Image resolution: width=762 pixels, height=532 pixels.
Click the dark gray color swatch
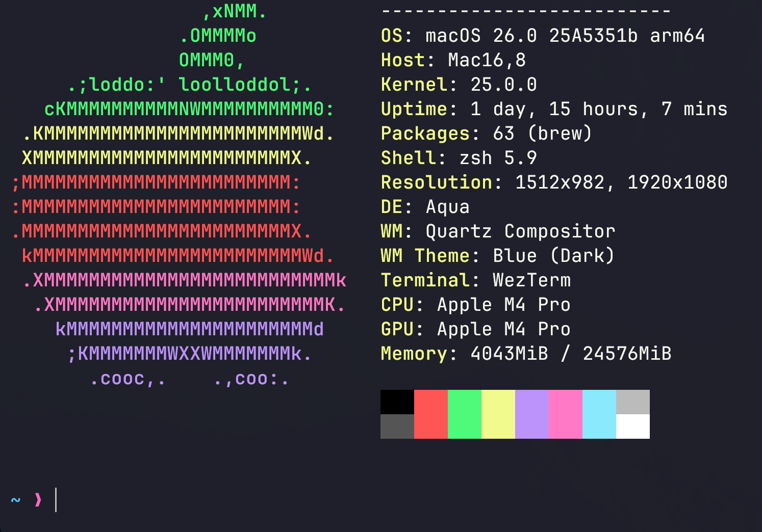[x=397, y=427]
